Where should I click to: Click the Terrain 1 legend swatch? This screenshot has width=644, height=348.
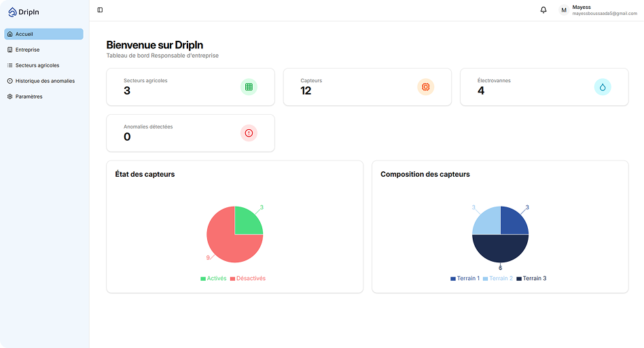click(x=453, y=279)
